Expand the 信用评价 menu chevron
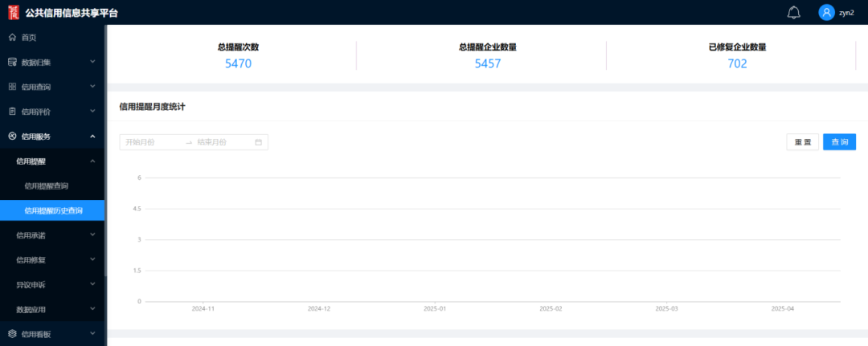Image resolution: width=868 pixels, height=346 pixels. pos(92,111)
